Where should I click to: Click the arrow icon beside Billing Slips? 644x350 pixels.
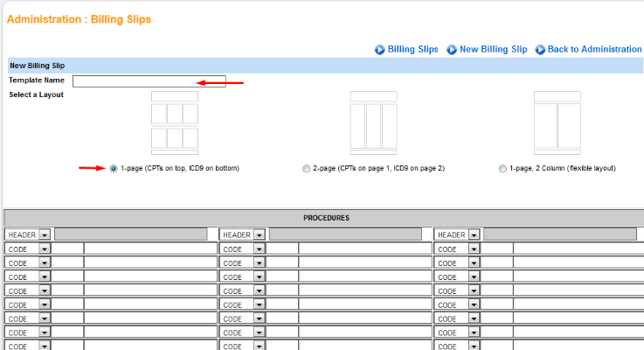tap(380, 50)
